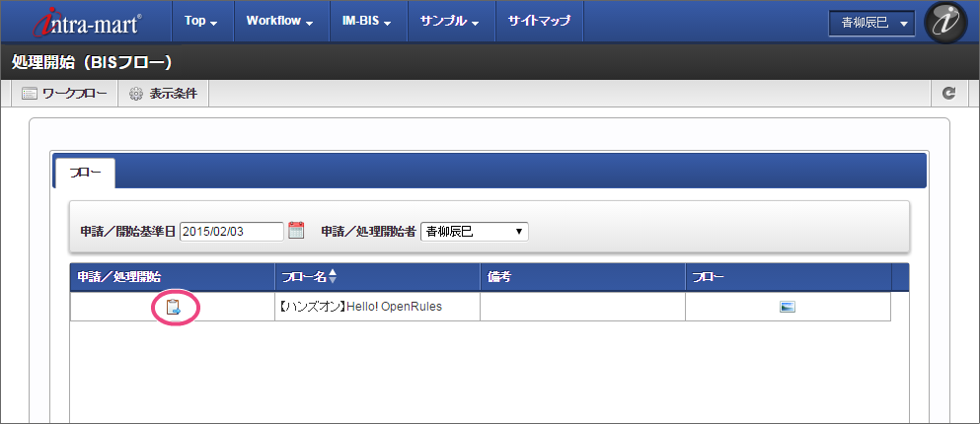Open the サンプル menu dropdown

point(450,22)
